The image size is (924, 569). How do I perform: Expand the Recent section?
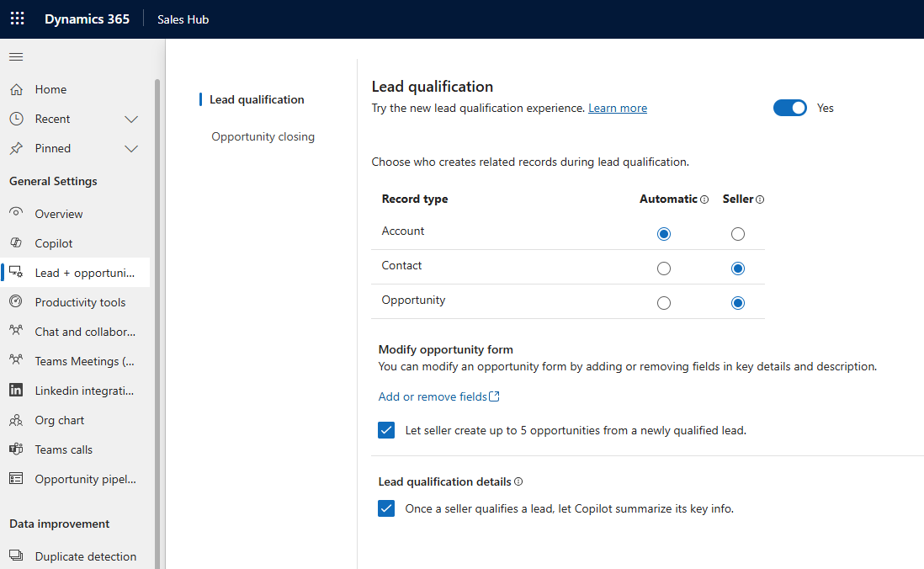click(x=131, y=119)
